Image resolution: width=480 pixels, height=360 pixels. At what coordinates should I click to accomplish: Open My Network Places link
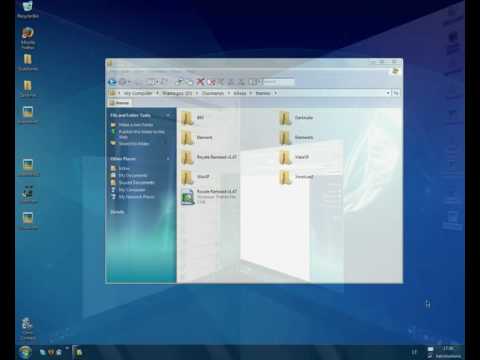click(133, 197)
